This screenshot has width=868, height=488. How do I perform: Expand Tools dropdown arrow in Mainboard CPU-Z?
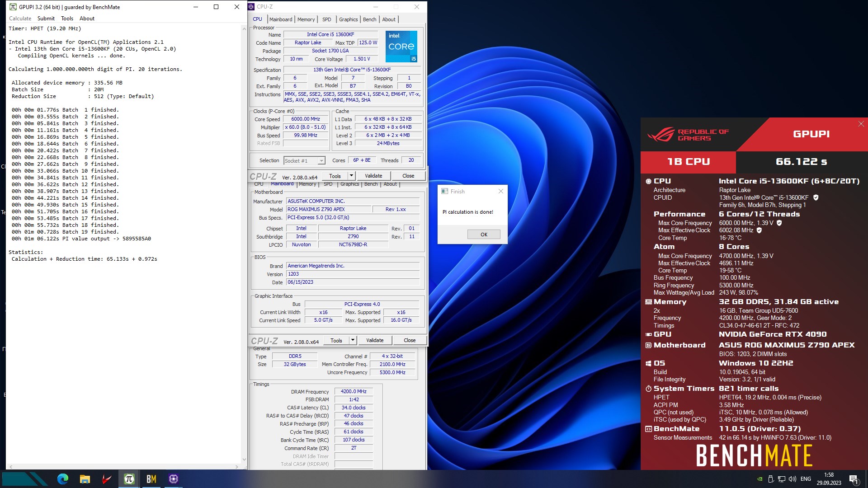353,340
